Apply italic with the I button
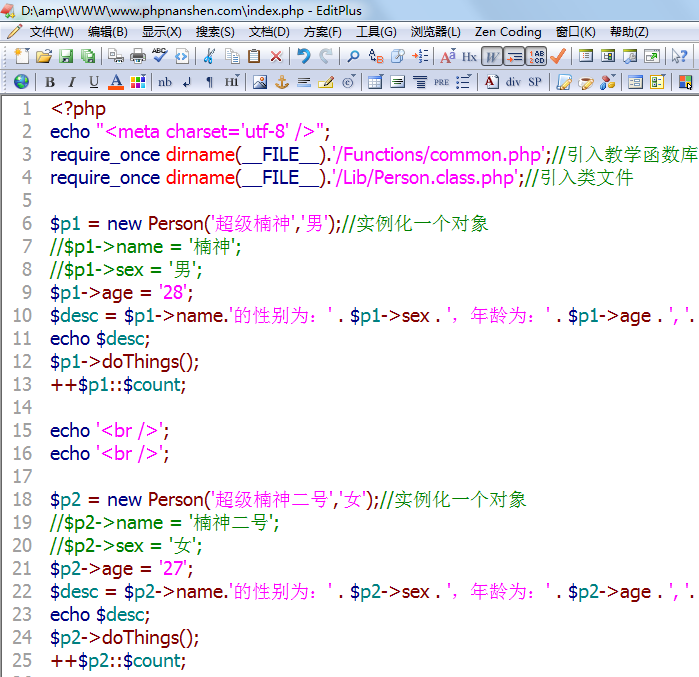Screen dimensions: 699x677 point(71,82)
